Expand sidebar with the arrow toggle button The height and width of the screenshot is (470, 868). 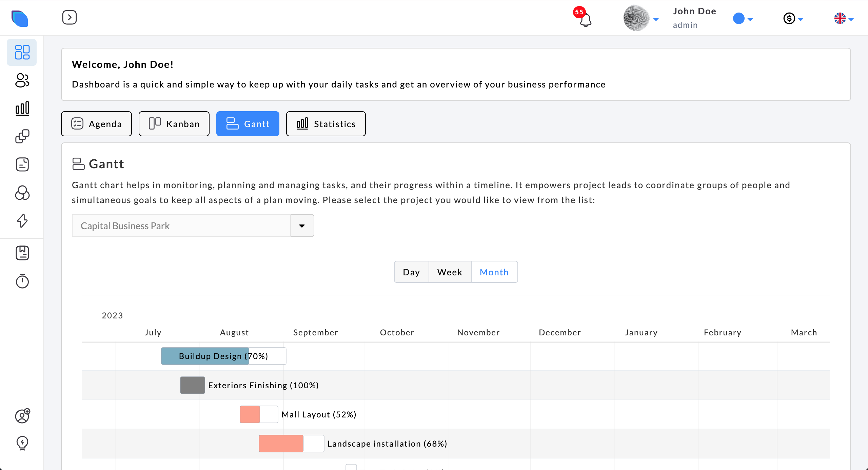click(x=70, y=17)
